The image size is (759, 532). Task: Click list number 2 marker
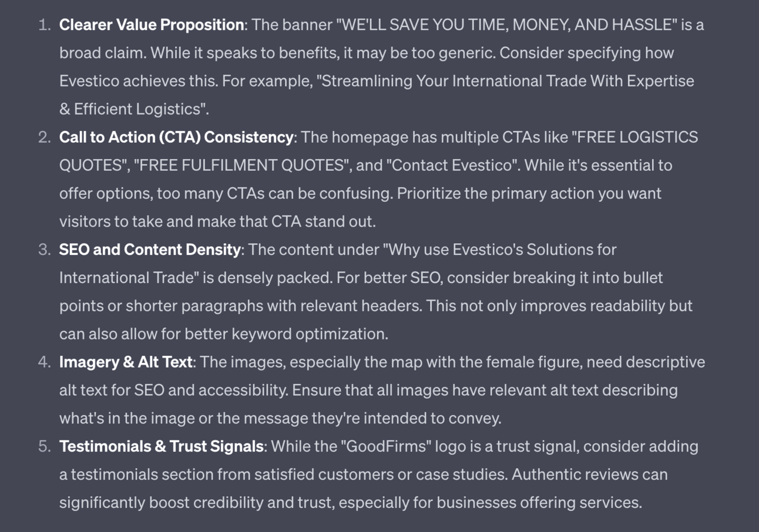tap(44, 137)
